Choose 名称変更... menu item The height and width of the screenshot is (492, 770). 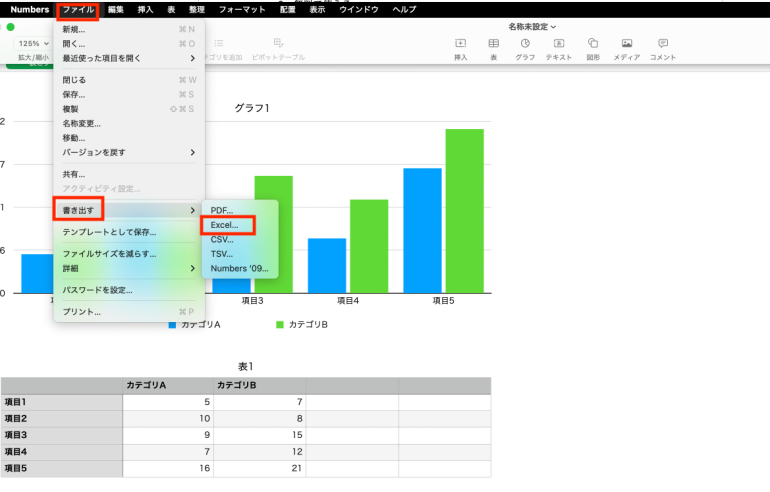[129, 124]
